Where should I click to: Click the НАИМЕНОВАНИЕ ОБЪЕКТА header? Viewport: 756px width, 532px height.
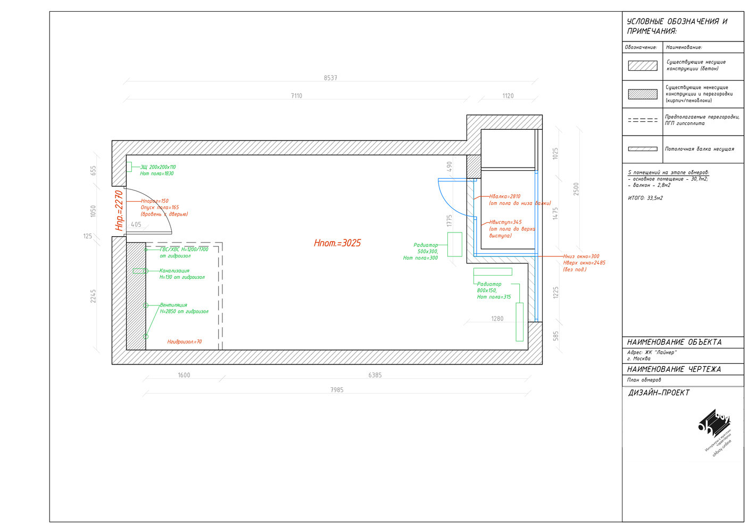coord(674,342)
